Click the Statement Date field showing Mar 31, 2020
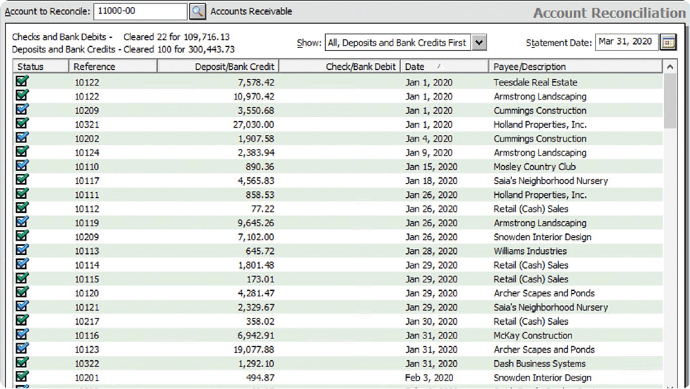Viewport: 690px width, 389px height. coord(627,42)
